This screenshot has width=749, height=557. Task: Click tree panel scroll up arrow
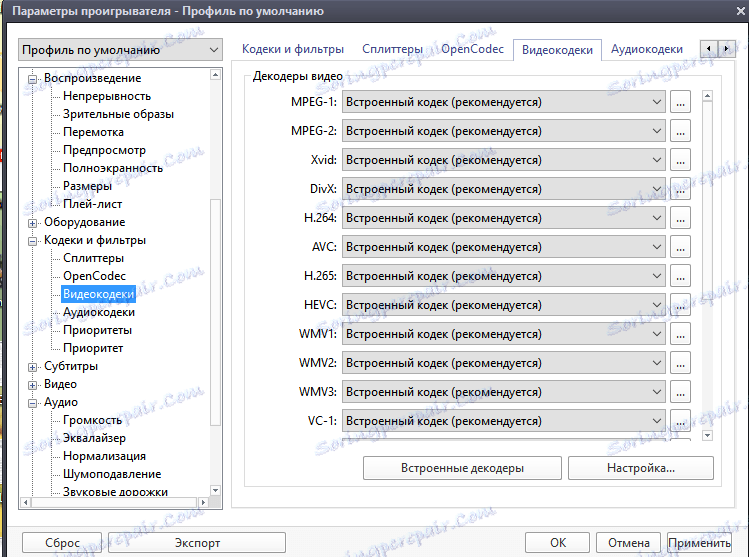[215, 75]
